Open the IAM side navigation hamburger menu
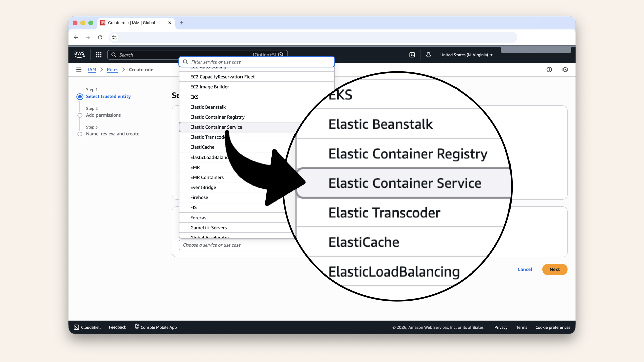644x362 pixels. (79, 69)
